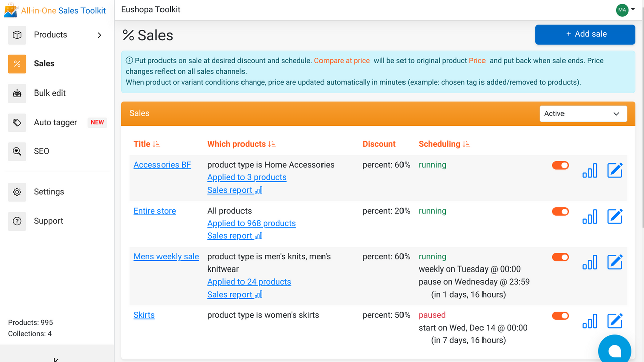
Task: Go to Settings in the sidebar
Action: pyautogui.click(x=49, y=192)
